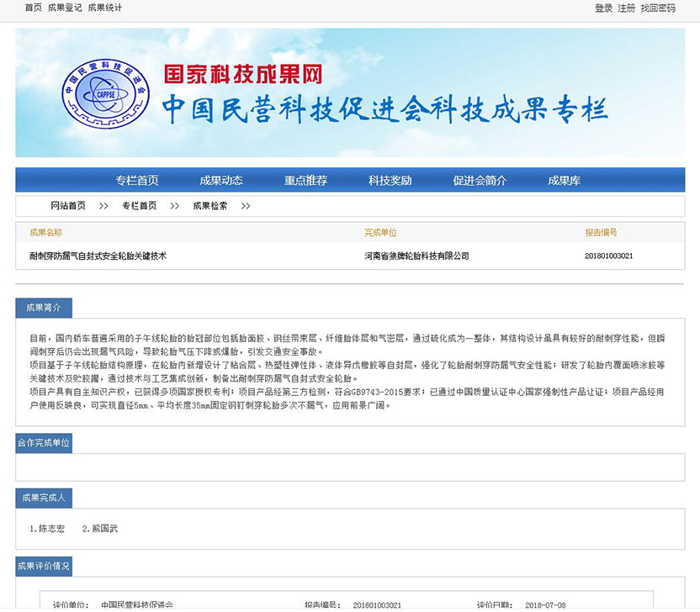Click 成果检索 in the breadcrumb
700x612 pixels.
pyautogui.click(x=209, y=206)
